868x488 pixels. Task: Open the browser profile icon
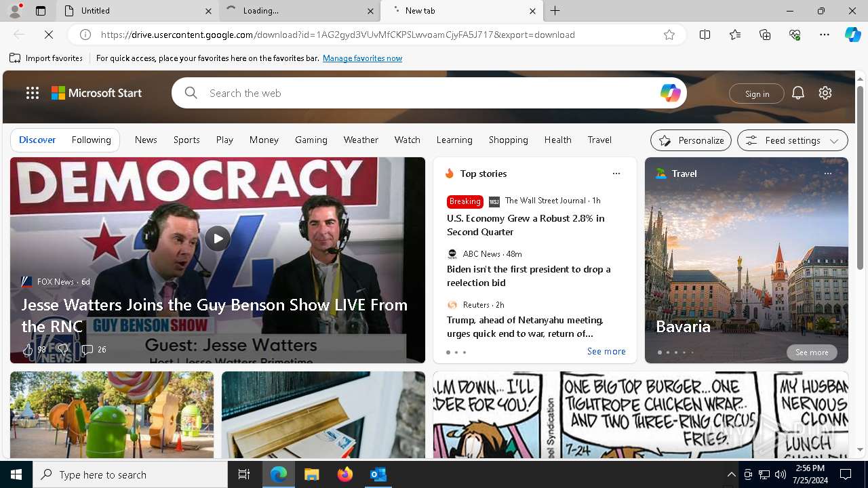[15, 10]
